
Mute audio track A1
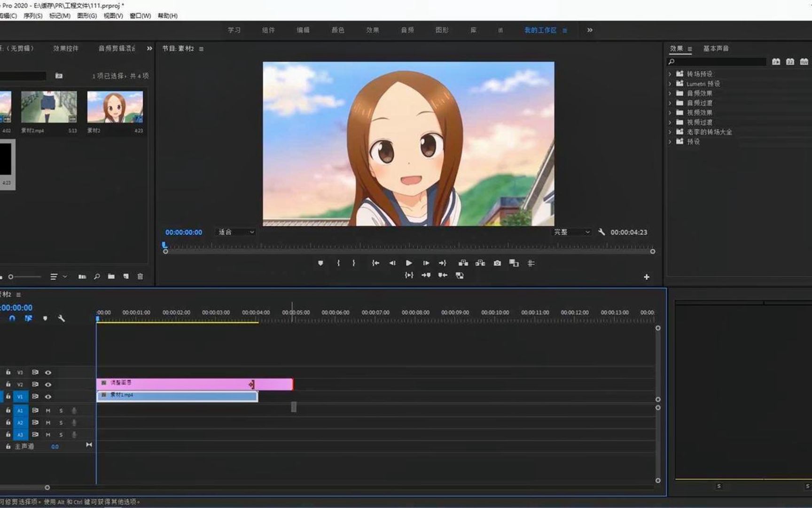pyautogui.click(x=48, y=411)
